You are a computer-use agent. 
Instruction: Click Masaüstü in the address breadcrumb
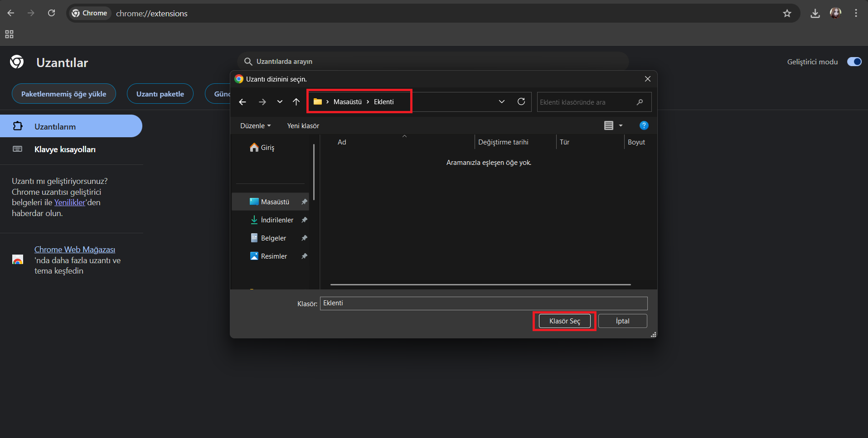(x=347, y=102)
